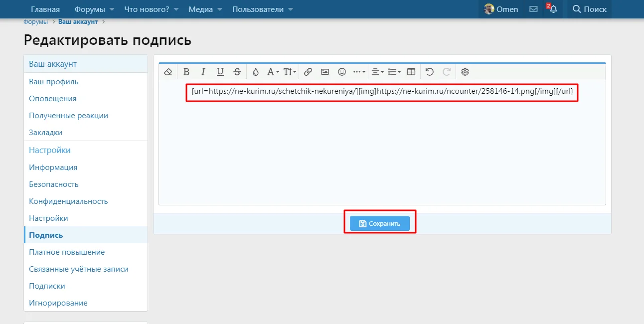The width and height of the screenshot is (644, 324).
Task: Expand the Пользователи dropdown arrow
Action: coord(291,9)
